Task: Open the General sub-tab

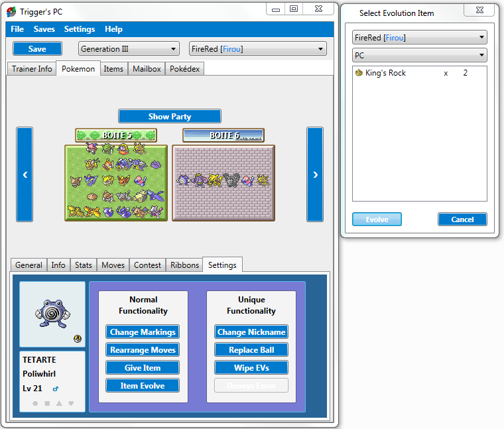Action: coord(29,265)
